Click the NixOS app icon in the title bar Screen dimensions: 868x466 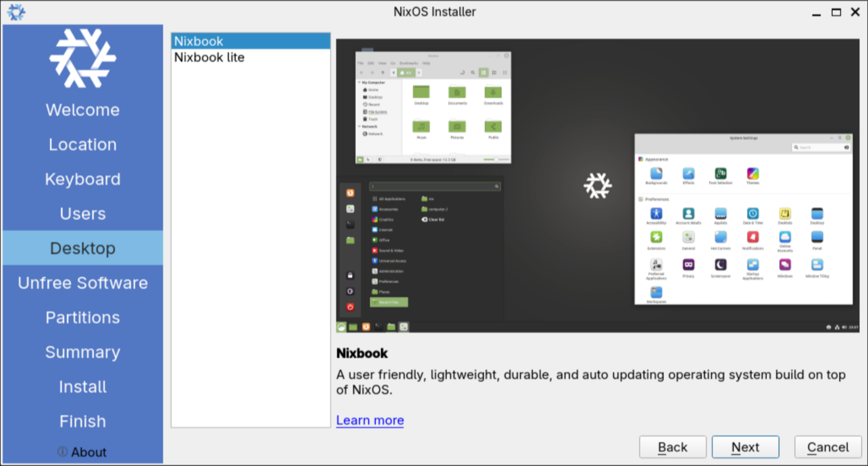coord(16,11)
